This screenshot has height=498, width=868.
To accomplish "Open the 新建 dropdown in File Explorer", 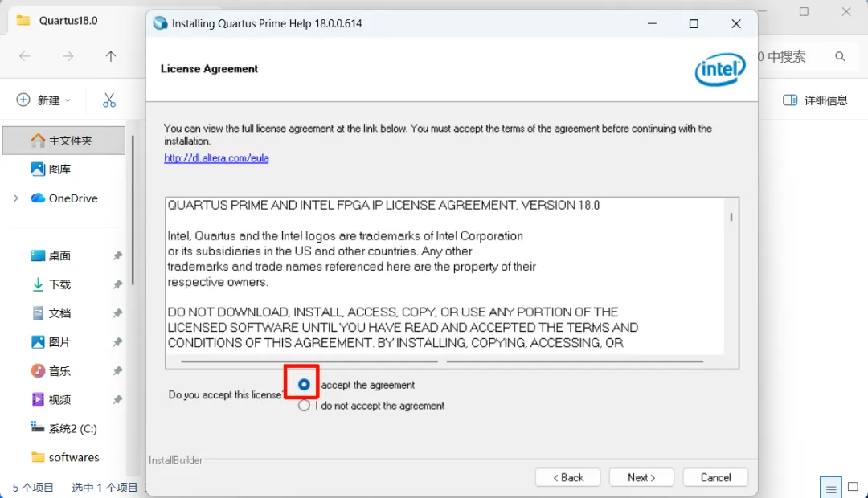I will pos(43,100).
